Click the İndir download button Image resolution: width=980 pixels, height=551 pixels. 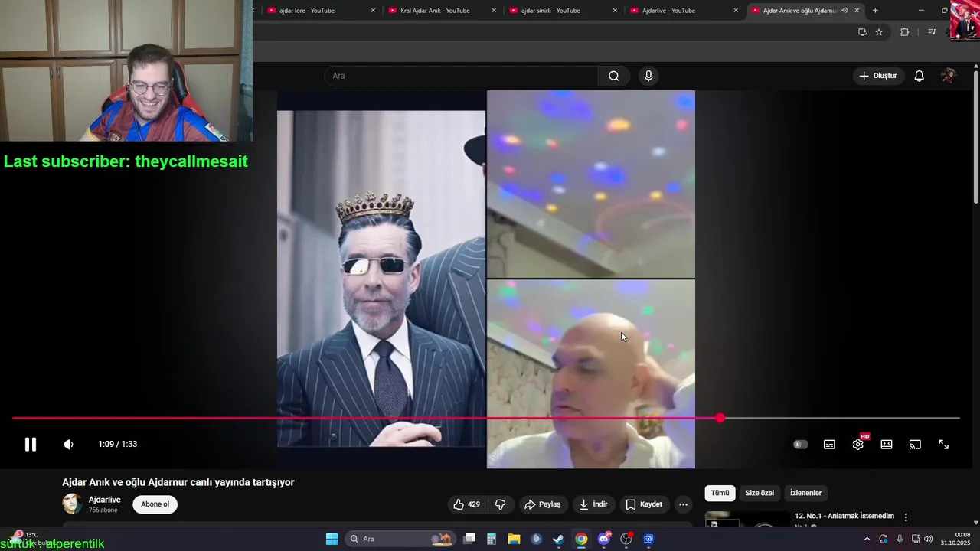593,504
